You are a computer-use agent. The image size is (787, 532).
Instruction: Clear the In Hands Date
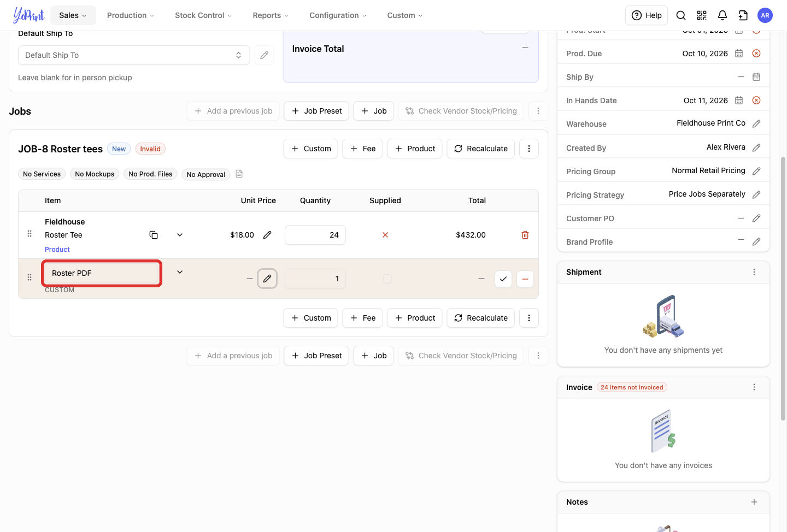756,101
